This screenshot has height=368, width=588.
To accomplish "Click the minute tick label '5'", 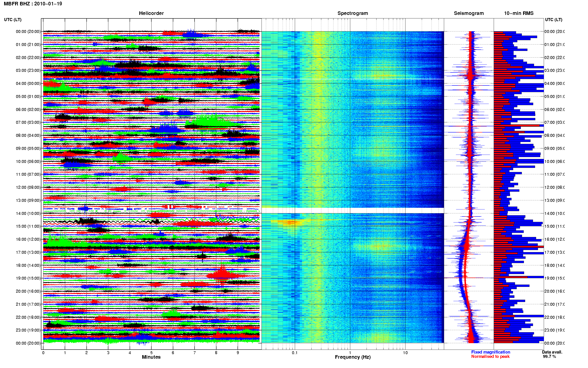I will (151, 353).
